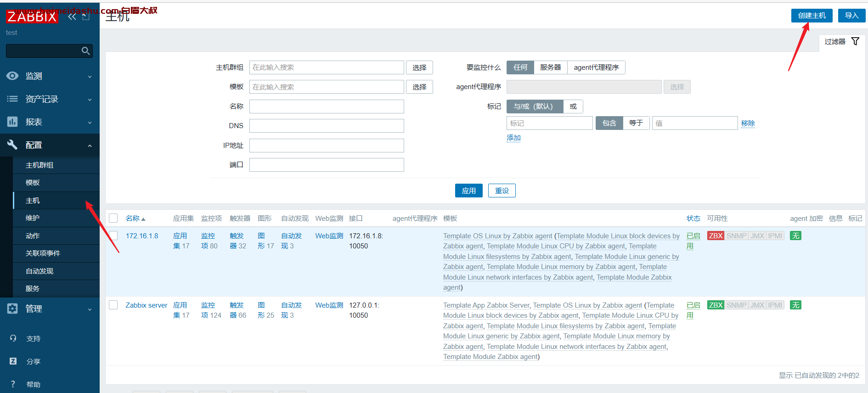Click the Help question mark icon

click(x=13, y=384)
